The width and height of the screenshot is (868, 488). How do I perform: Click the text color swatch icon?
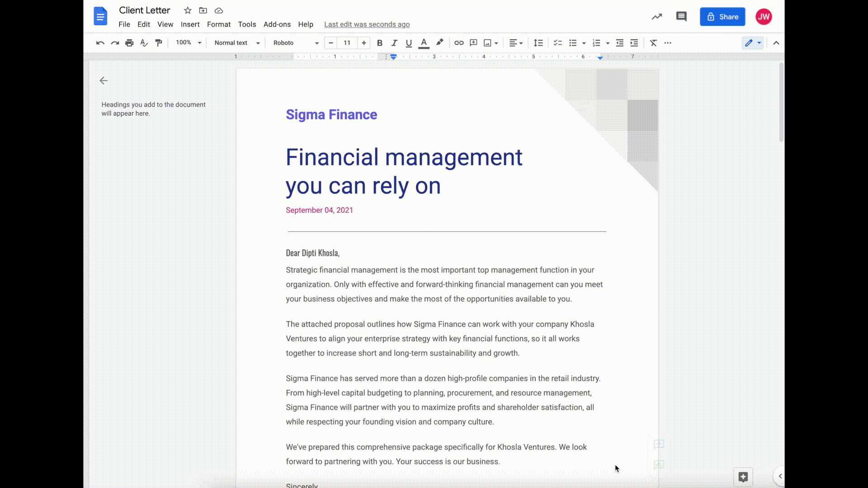pos(424,42)
